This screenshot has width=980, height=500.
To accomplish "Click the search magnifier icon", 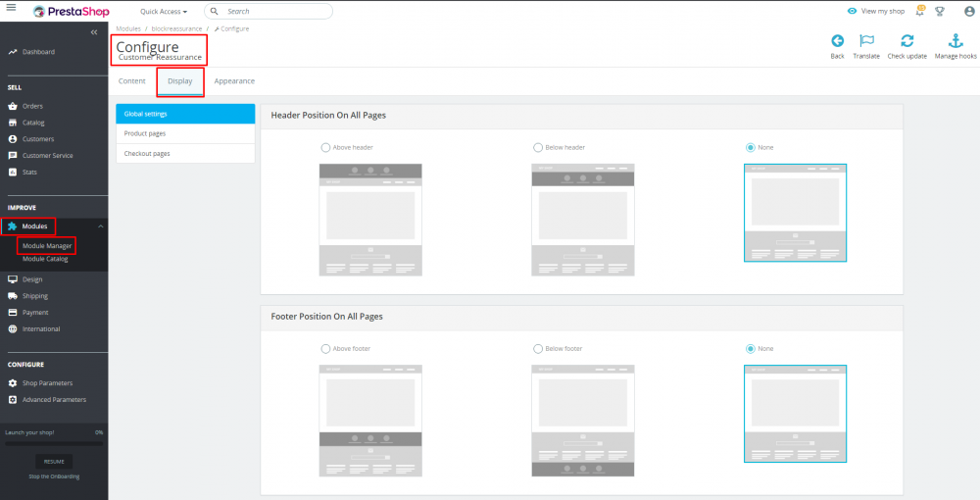I will click(x=215, y=11).
